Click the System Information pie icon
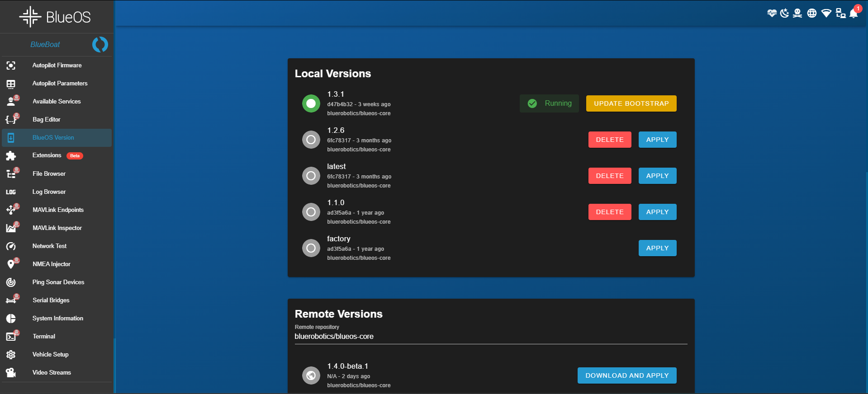 click(x=11, y=319)
